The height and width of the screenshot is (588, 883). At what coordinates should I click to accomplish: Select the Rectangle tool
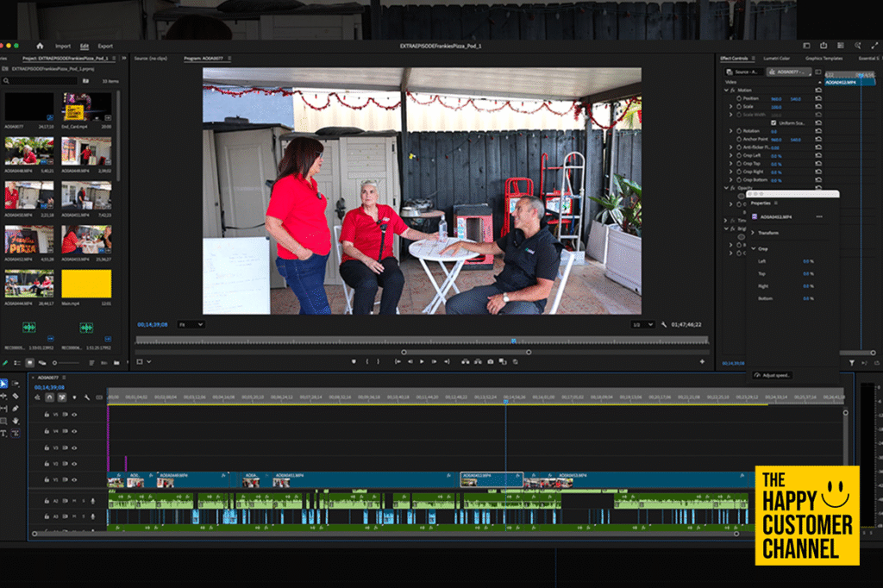[4, 421]
